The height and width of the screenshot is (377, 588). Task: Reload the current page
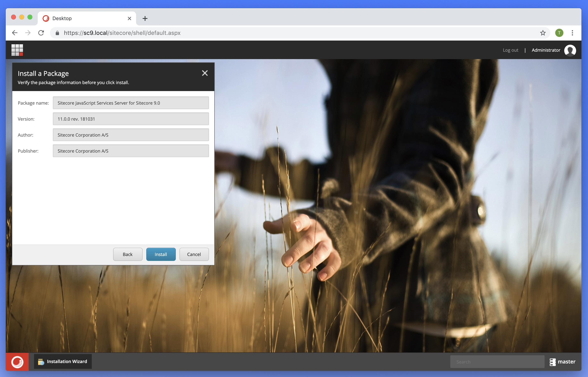click(41, 33)
